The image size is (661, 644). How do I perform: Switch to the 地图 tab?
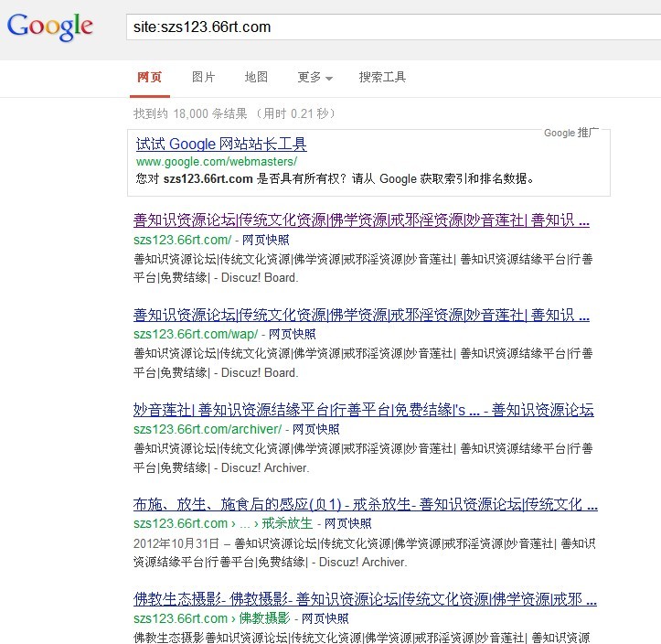coord(256,77)
